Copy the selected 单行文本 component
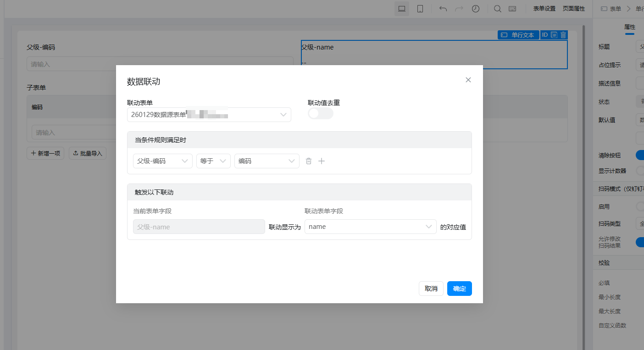Viewport: 644px width, 350px height. click(x=554, y=35)
